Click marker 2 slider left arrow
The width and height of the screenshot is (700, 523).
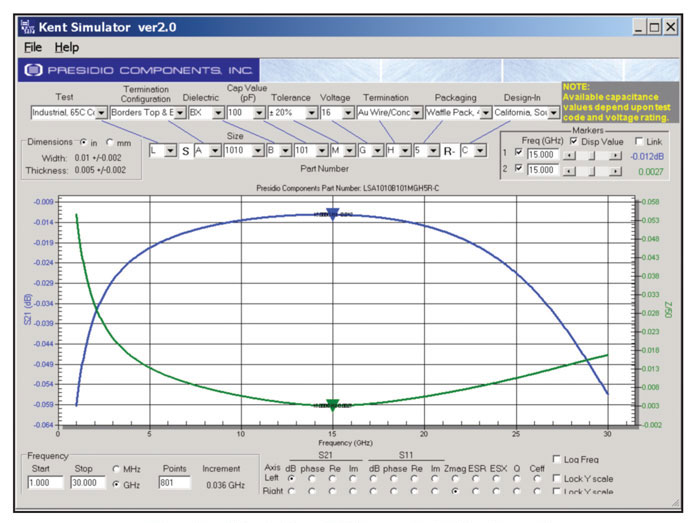[569, 171]
